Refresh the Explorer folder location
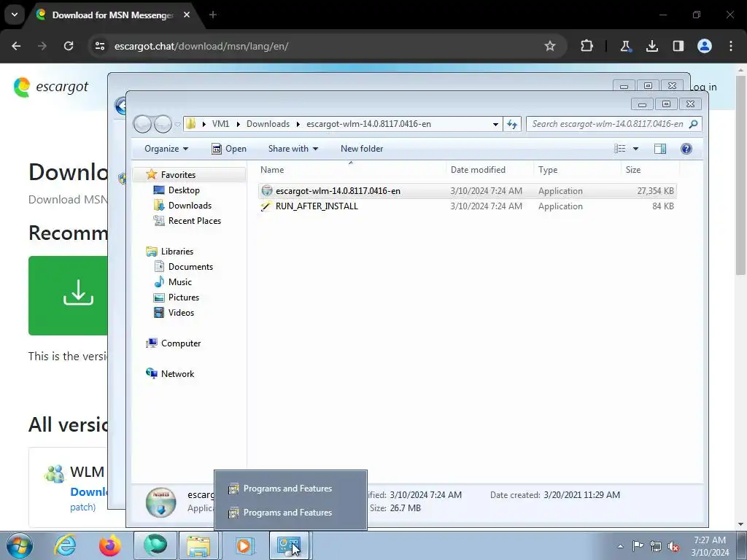 (x=512, y=124)
